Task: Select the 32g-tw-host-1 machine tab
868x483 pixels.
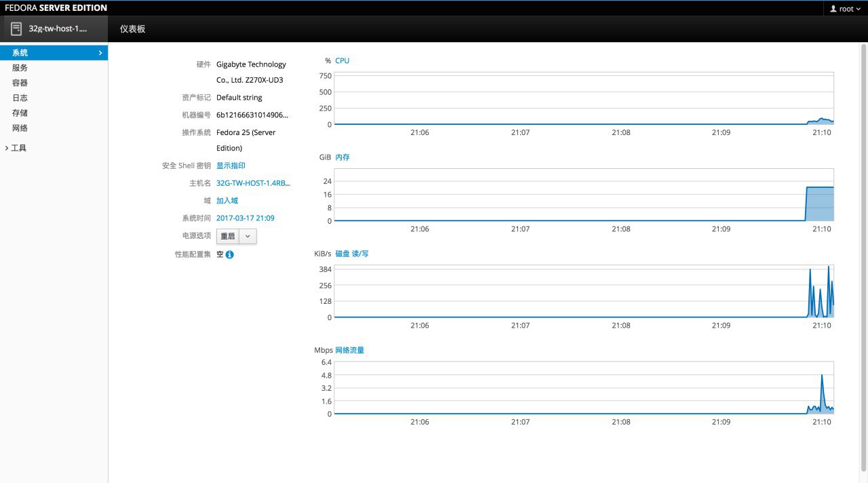Action: [54, 29]
